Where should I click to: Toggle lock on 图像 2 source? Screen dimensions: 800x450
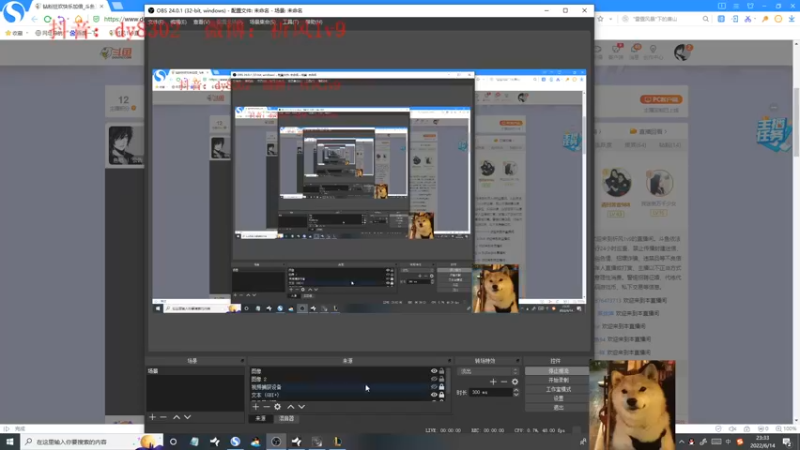pos(442,379)
